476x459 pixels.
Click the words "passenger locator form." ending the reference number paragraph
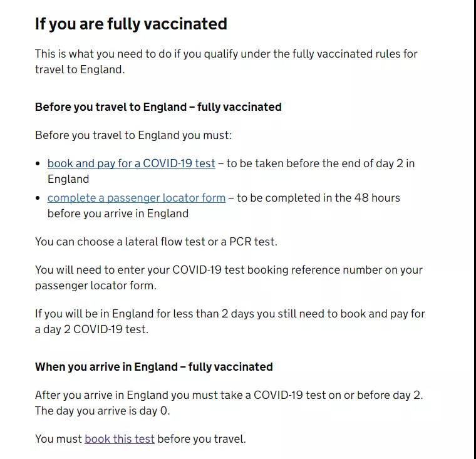click(x=95, y=286)
